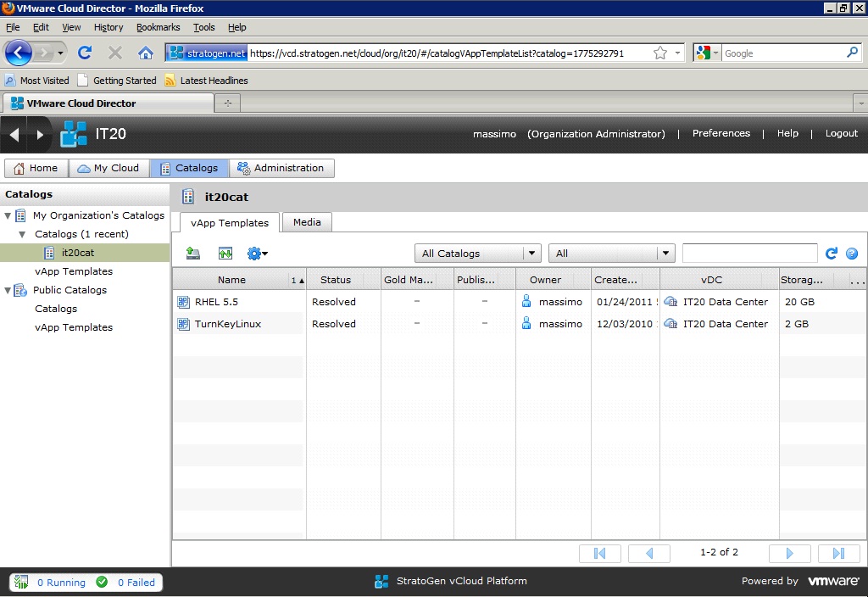This screenshot has height=597, width=868.
Task: Open the Tools menu
Action: 203,27
